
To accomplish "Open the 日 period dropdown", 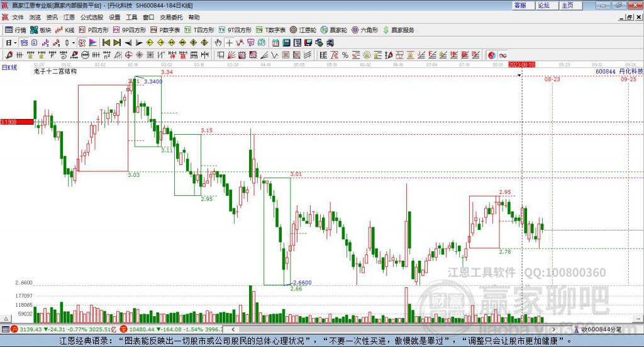I will point(11,43).
